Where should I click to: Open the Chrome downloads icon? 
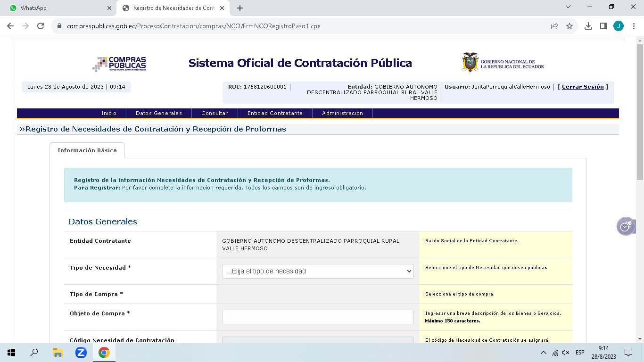tap(588, 26)
